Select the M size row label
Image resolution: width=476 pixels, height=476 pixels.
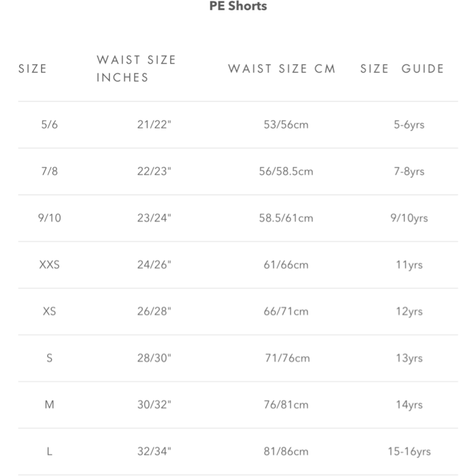pos(50,404)
